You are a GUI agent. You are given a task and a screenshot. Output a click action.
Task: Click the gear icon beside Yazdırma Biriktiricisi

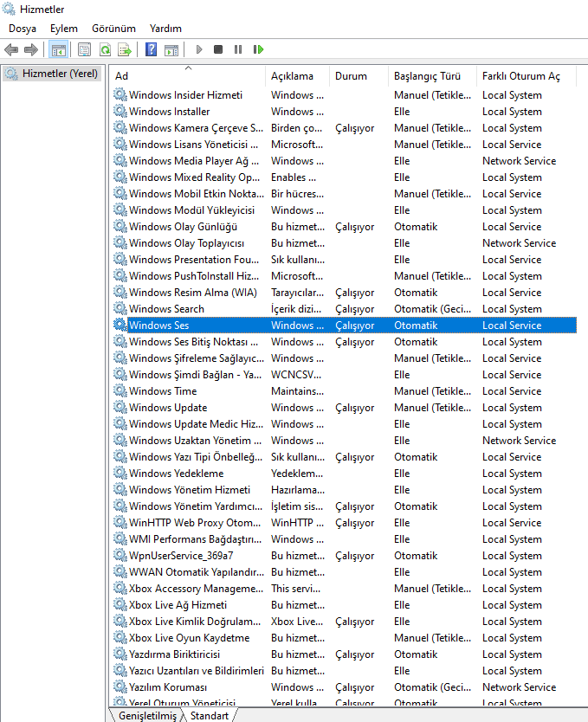coord(120,654)
